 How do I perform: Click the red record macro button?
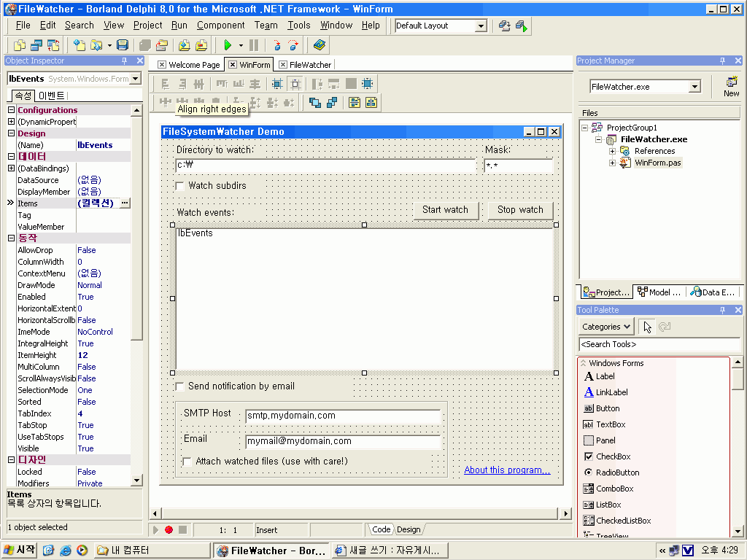(169, 529)
